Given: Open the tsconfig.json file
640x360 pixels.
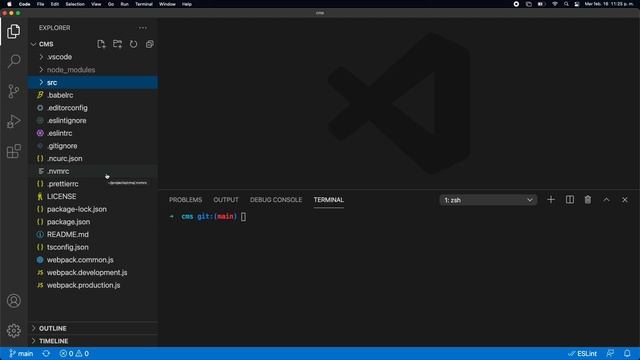Looking at the screenshot, I should click(x=93, y=247).
